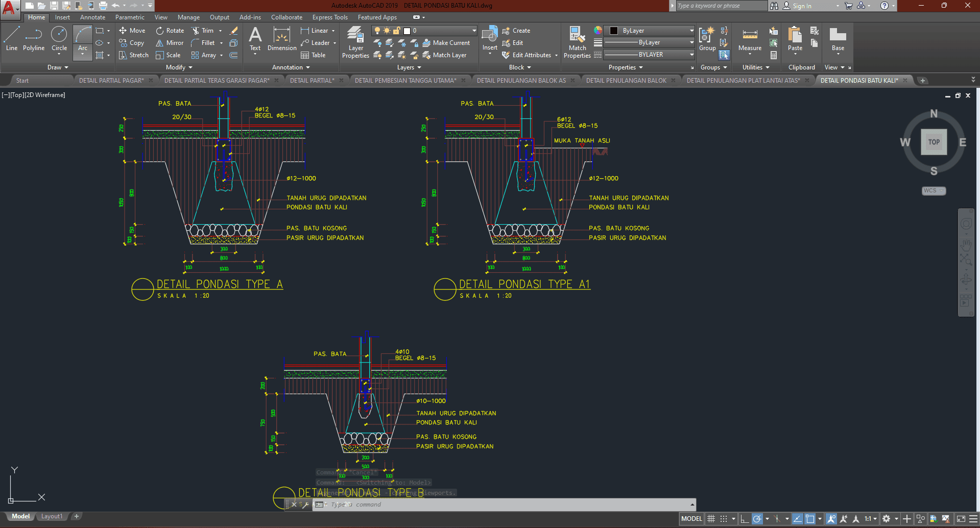Toggle grid display in status bar
The height and width of the screenshot is (528, 980).
(711, 519)
